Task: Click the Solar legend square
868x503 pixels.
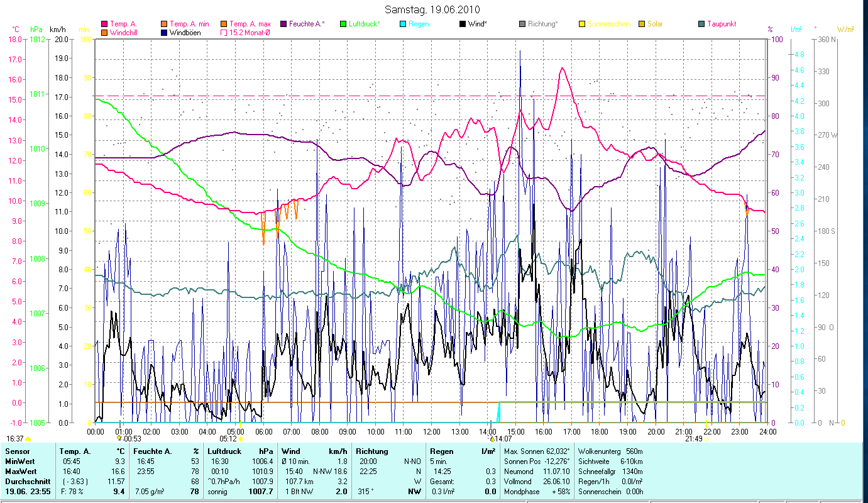Action: (642, 24)
